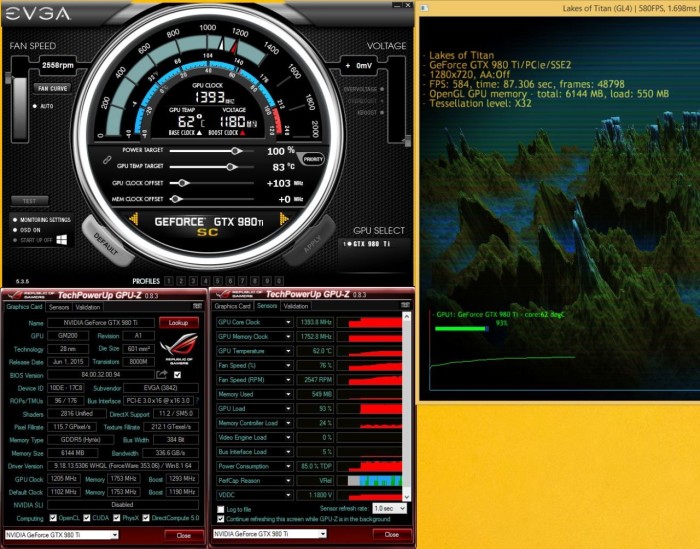
Task: Select profile slot 3 in EVGA Precision
Action: point(193,281)
